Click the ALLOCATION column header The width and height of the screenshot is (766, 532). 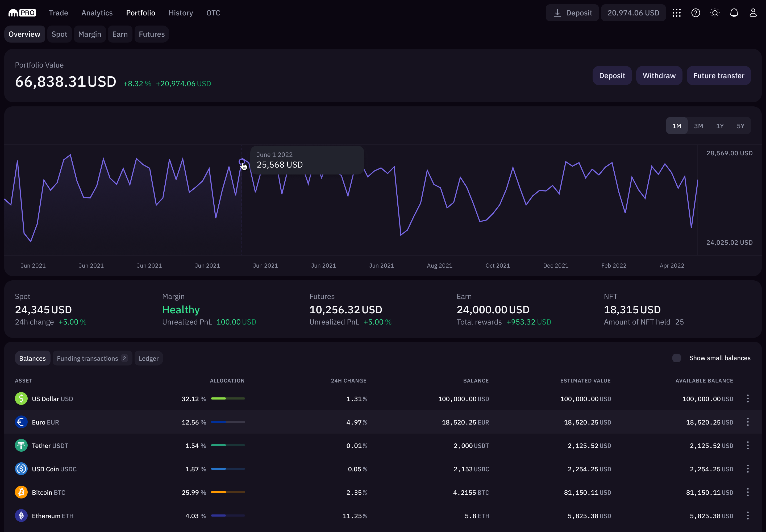(227, 381)
